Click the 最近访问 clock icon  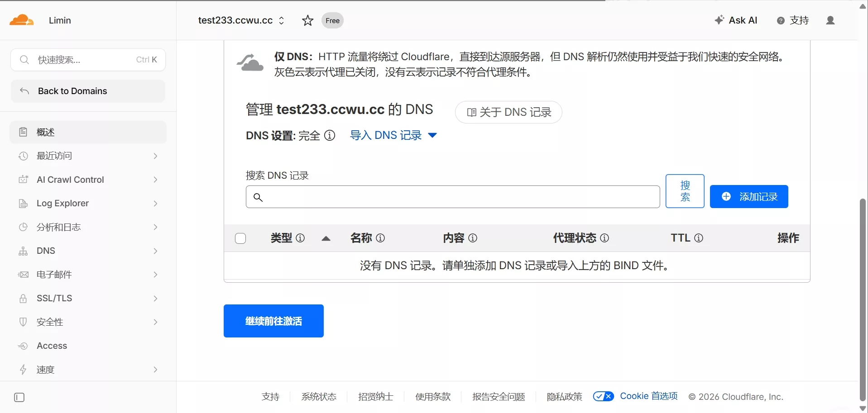[x=23, y=156]
